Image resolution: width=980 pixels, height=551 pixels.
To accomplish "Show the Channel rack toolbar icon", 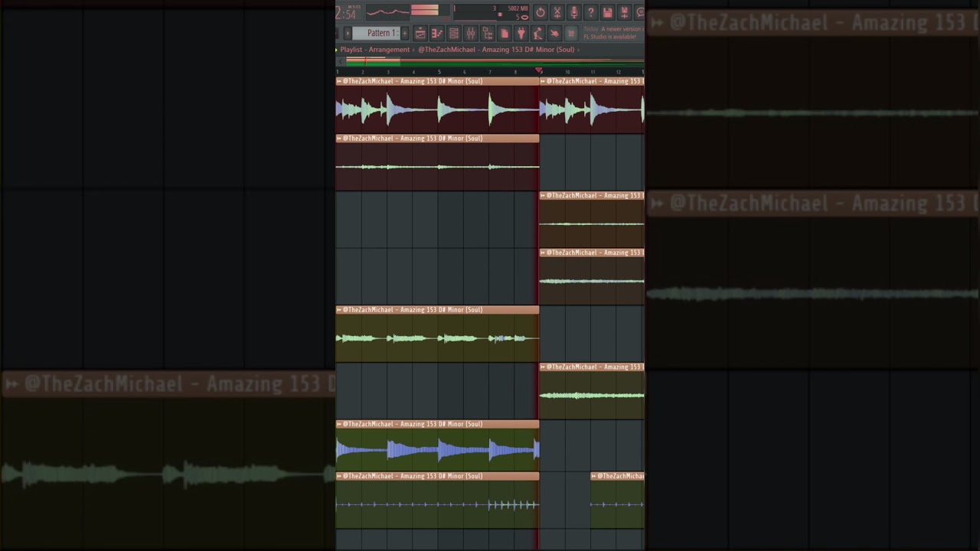I will pos(454,34).
